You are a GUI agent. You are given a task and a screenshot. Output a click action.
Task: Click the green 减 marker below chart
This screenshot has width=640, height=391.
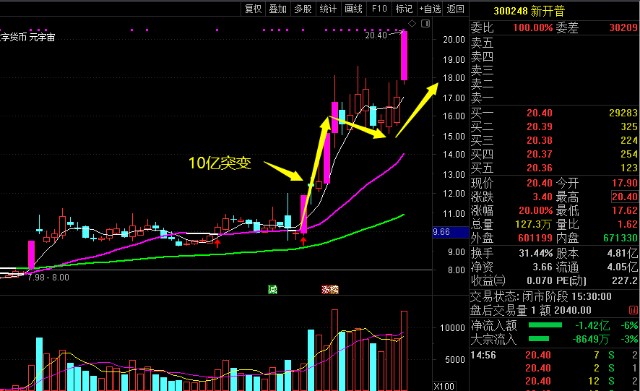(x=273, y=289)
